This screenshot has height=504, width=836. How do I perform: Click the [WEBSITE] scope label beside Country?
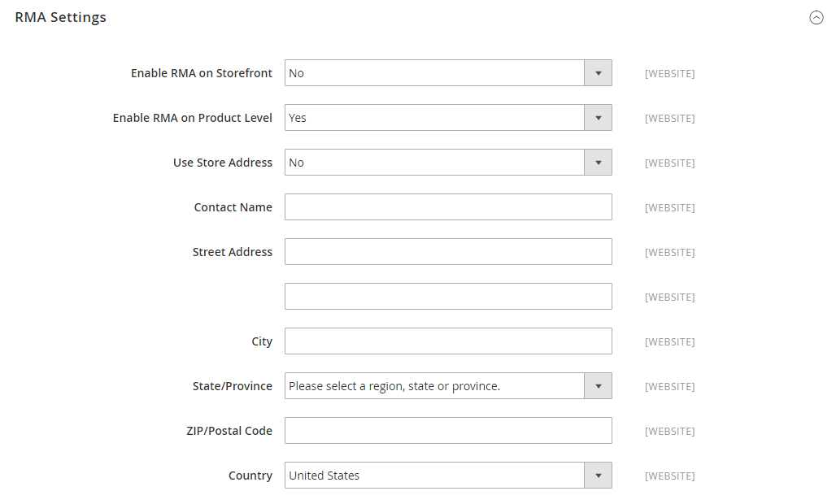click(x=669, y=476)
